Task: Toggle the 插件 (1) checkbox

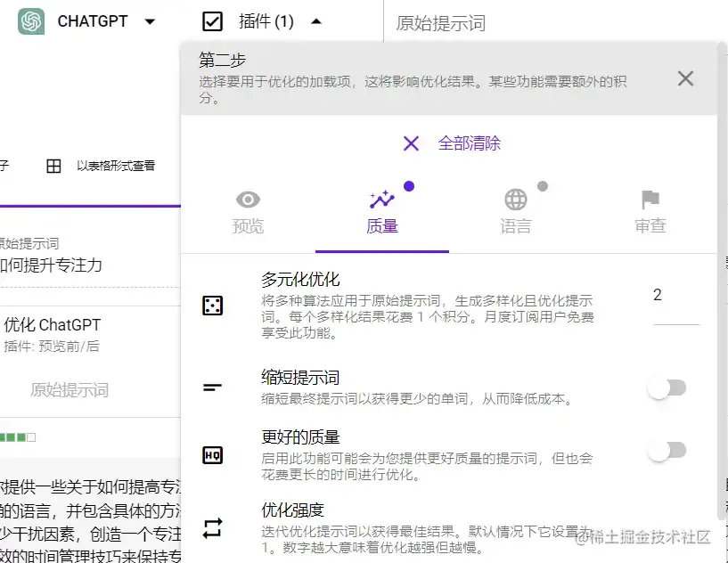Action: pyautogui.click(x=213, y=21)
